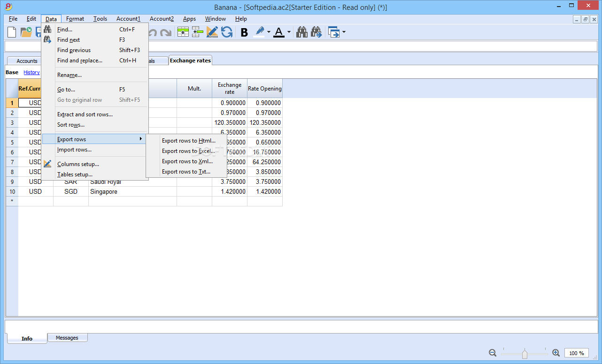Click the Open folder toolbar icon

pyautogui.click(x=26, y=32)
